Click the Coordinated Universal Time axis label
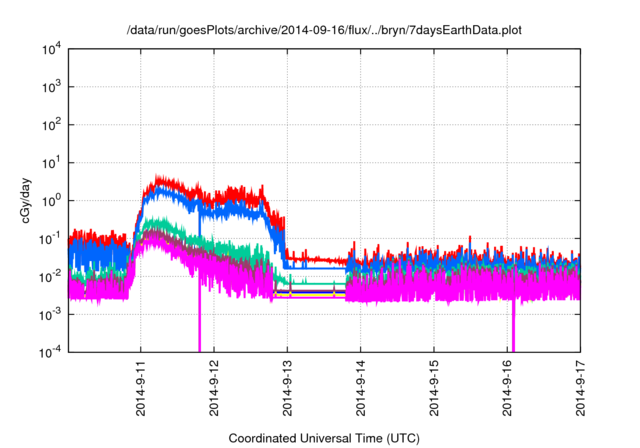Image resolution: width=640 pixels, height=448 pixels. click(x=324, y=439)
